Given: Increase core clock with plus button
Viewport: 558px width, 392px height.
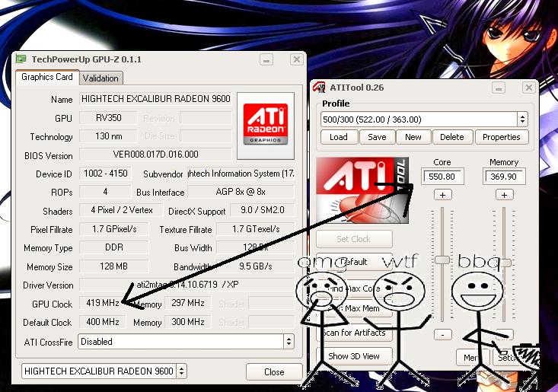Looking at the screenshot, I should [443, 195].
